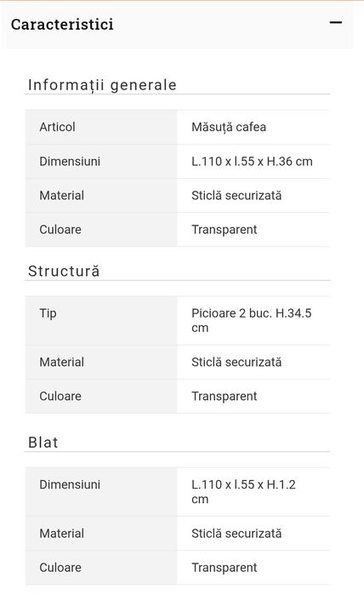Click the Culoare label under Informații generale

coord(60,230)
